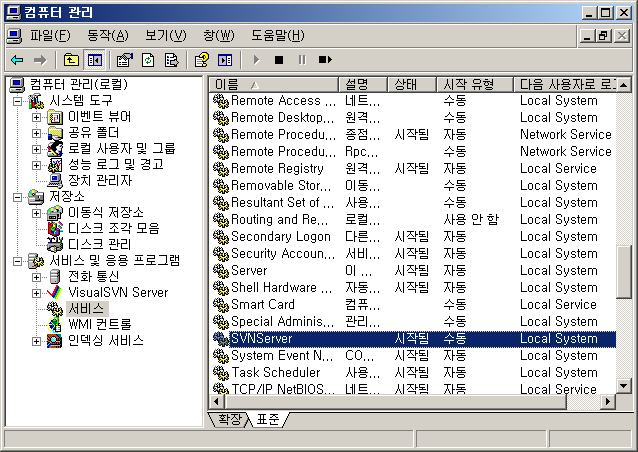This screenshot has width=638, height=452.
Task: Click the 인덱싱 서비스 tree icon
Action: [55, 341]
